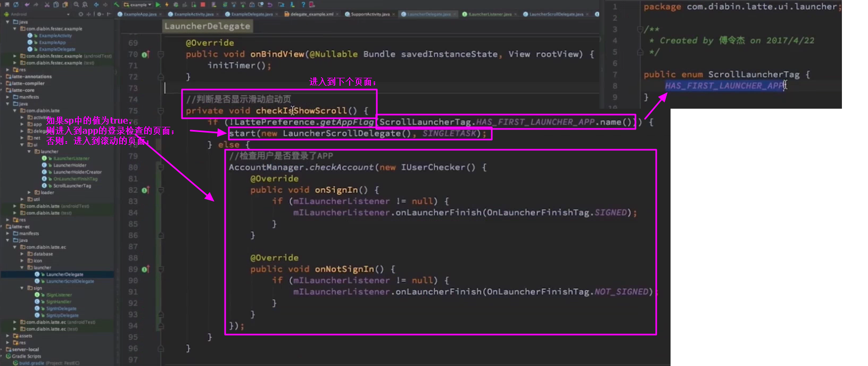
Task: Click the Undo toolbar icon
Action: click(27, 4)
